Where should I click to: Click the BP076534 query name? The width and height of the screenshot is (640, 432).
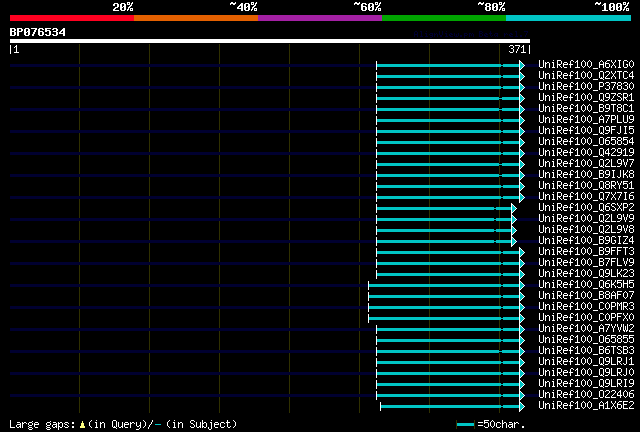pos(38,32)
